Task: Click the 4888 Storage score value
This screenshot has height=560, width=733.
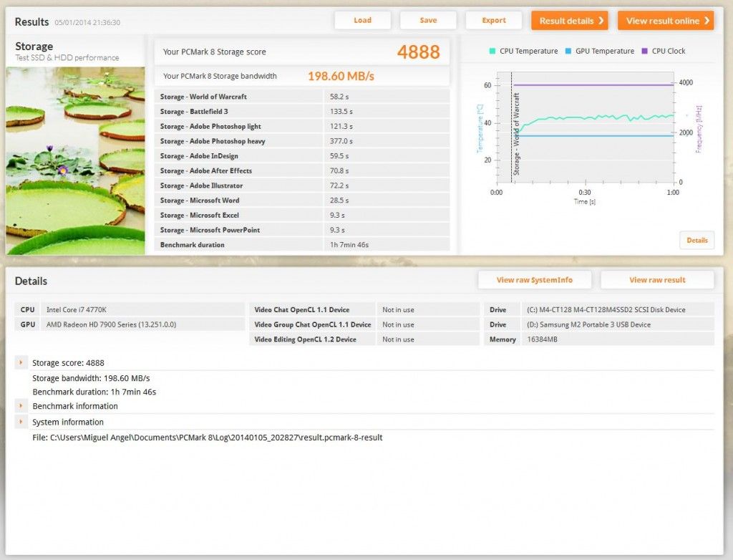Action: 418,52
